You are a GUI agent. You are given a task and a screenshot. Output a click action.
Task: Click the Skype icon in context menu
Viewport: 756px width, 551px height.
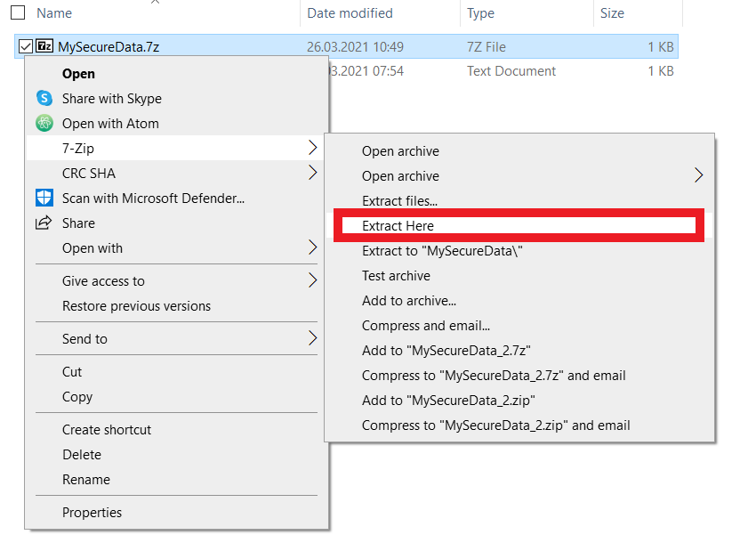[44, 99]
